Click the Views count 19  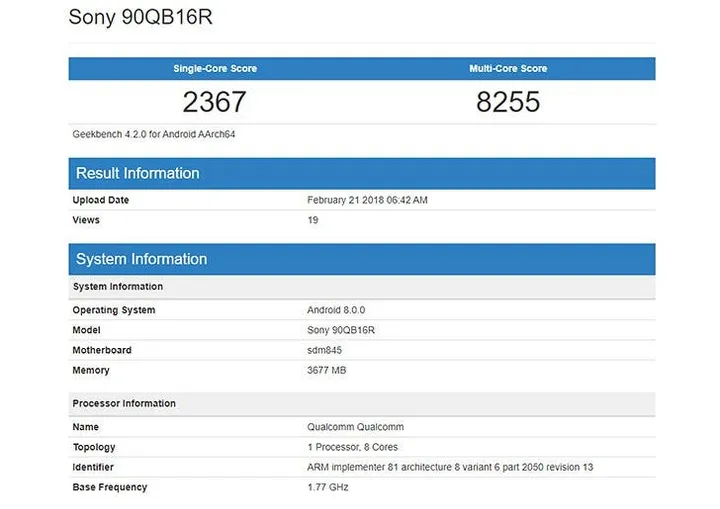click(x=313, y=220)
